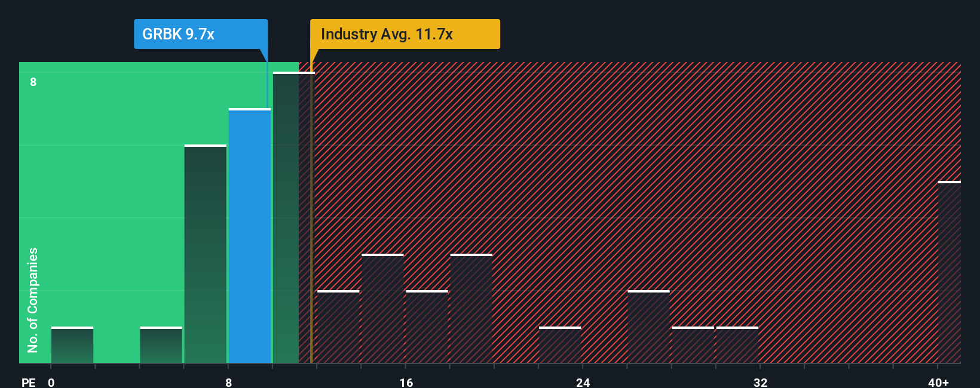The height and width of the screenshot is (388, 980).
Task: Click the x-axis label 24
Action: tap(583, 383)
